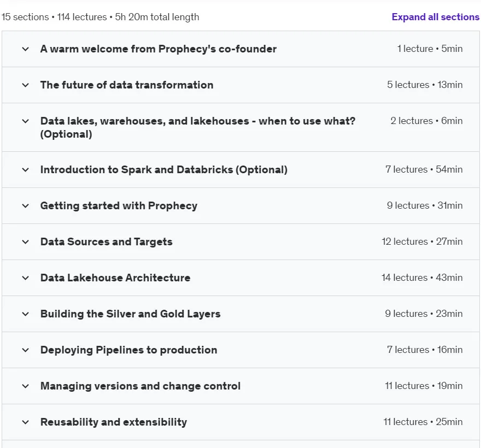This screenshot has width=481, height=448.
Task: Expand Managing versions and change control chevron
Action: pos(26,386)
